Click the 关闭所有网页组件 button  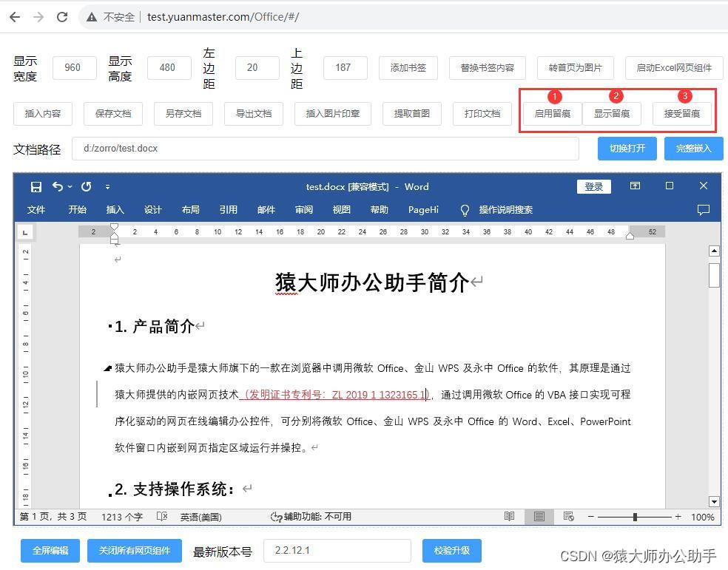tap(135, 551)
